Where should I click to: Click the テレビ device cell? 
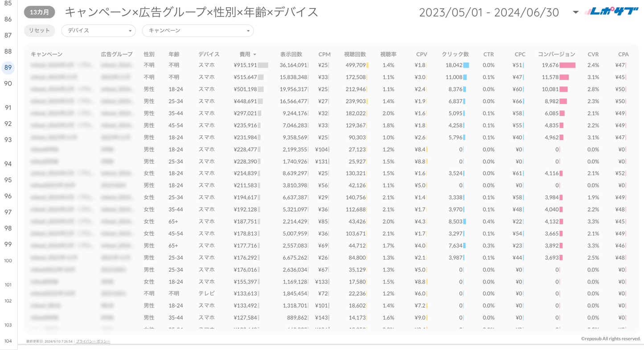point(207,294)
